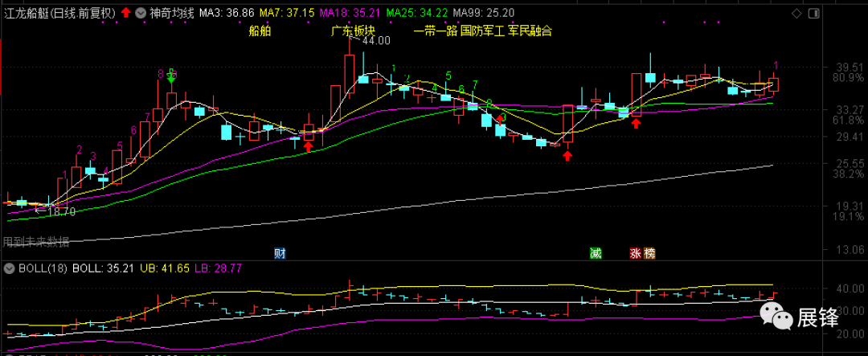Click the MA3: 36.86 value
Image resolution: width=868 pixels, height=356 pixels.
point(227,12)
